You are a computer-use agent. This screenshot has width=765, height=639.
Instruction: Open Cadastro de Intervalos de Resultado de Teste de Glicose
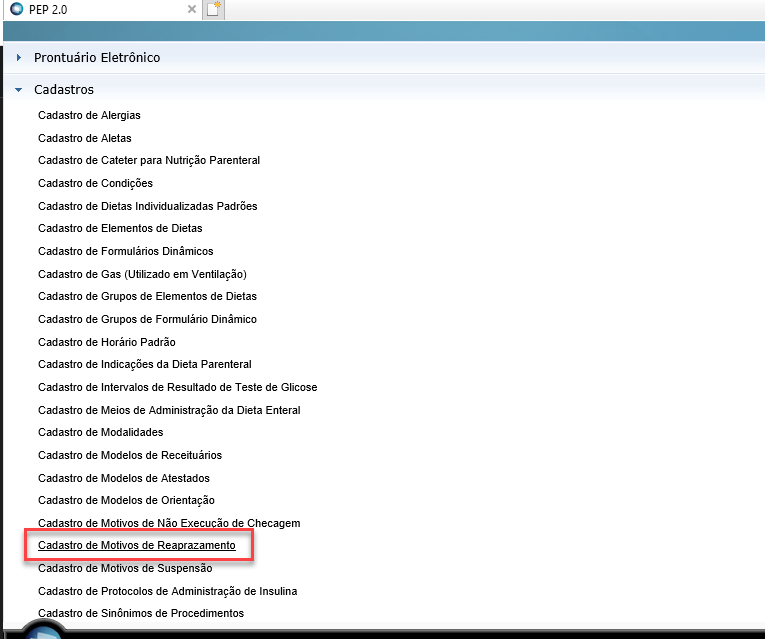(178, 387)
